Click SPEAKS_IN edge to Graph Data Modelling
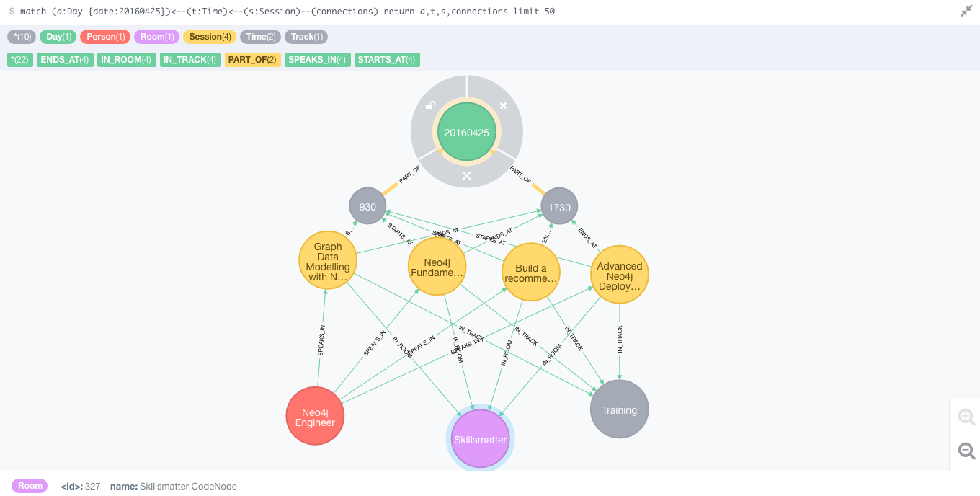 click(321, 340)
